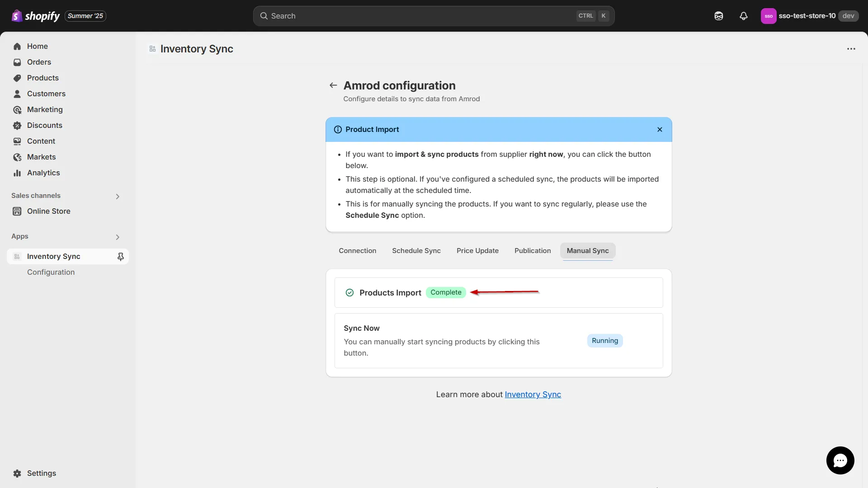The width and height of the screenshot is (868, 488).
Task: Click the CTRL K shortcut hint
Action: [x=593, y=16]
